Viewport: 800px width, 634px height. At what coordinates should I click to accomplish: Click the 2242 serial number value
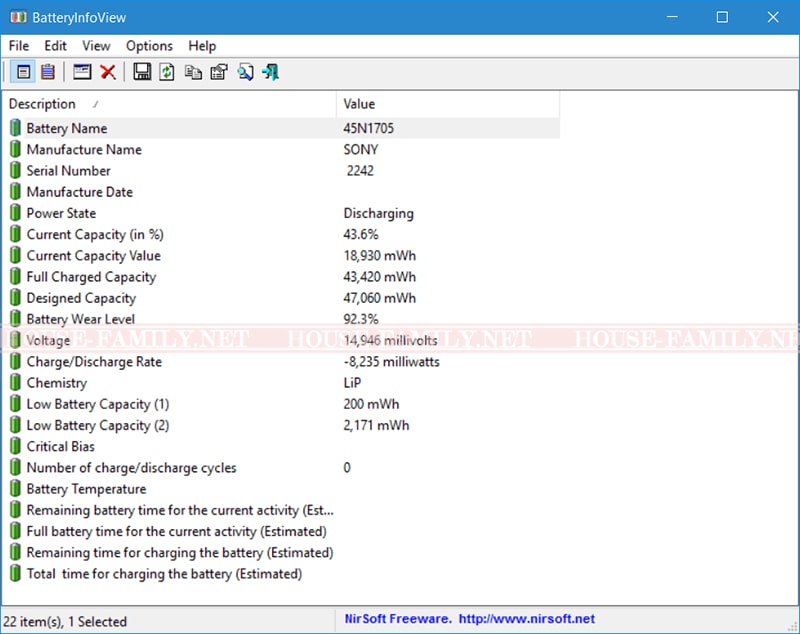(360, 170)
